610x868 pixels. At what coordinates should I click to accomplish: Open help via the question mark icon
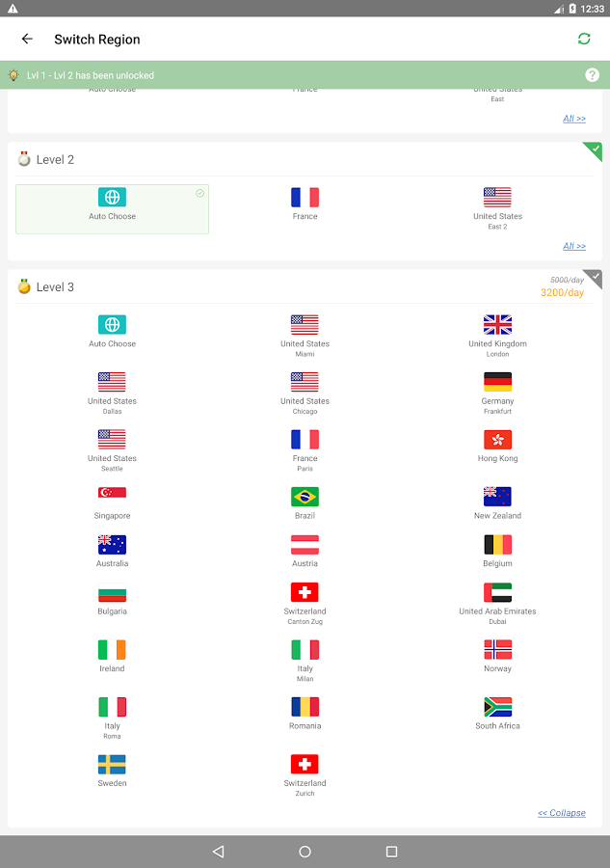(x=592, y=74)
